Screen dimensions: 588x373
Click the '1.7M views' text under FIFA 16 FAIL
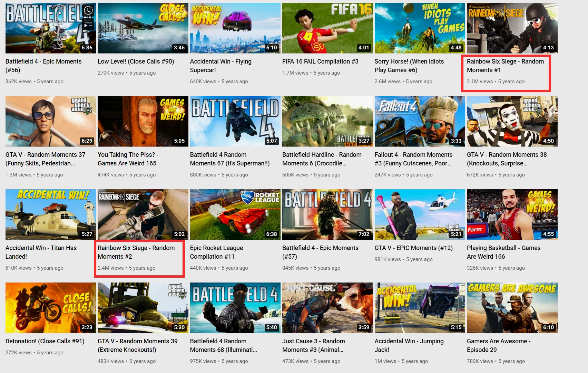click(x=295, y=73)
